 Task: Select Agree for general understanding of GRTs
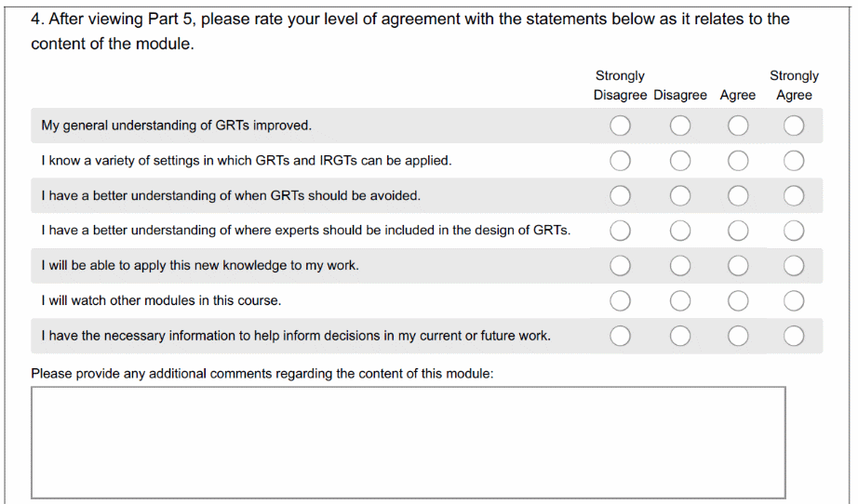click(738, 126)
